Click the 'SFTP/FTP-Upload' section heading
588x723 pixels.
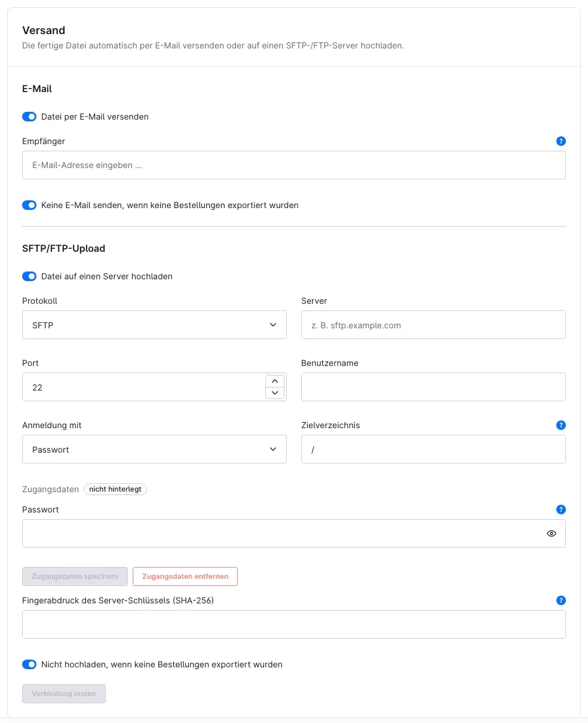63,248
